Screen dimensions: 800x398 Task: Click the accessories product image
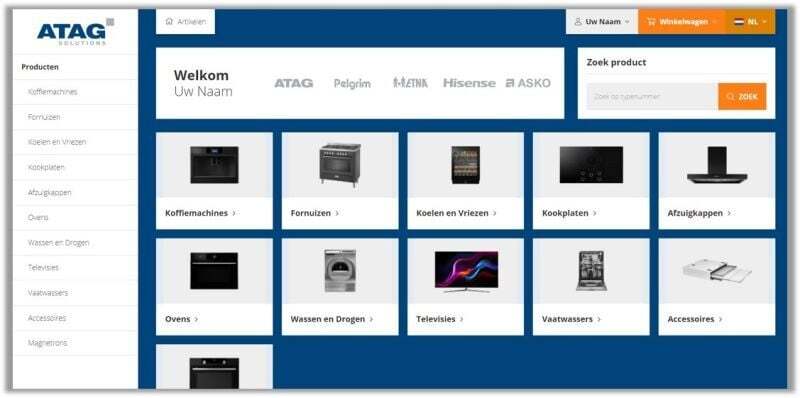point(717,271)
